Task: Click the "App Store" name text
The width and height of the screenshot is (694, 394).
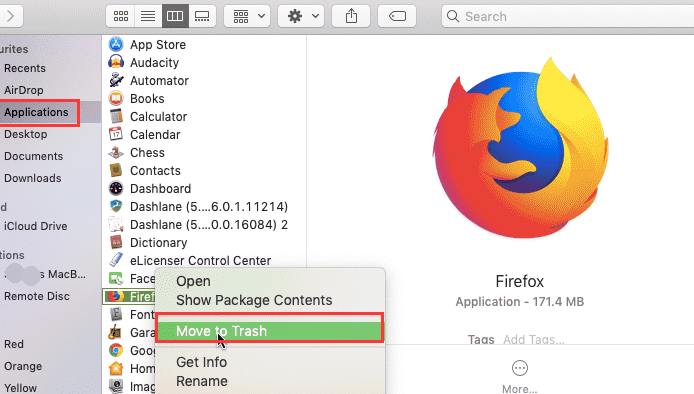Action: point(158,45)
